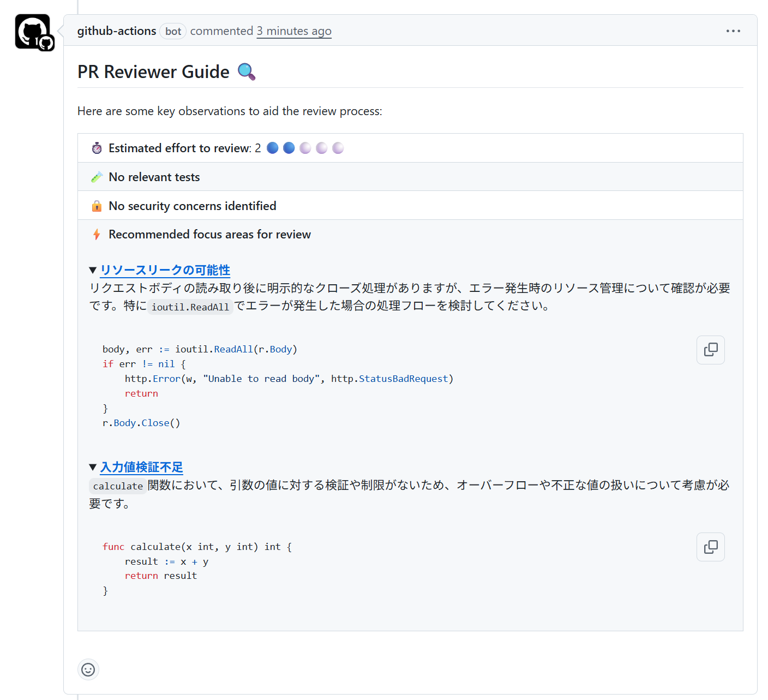Click the 3 minutes ago timestamp

click(293, 31)
